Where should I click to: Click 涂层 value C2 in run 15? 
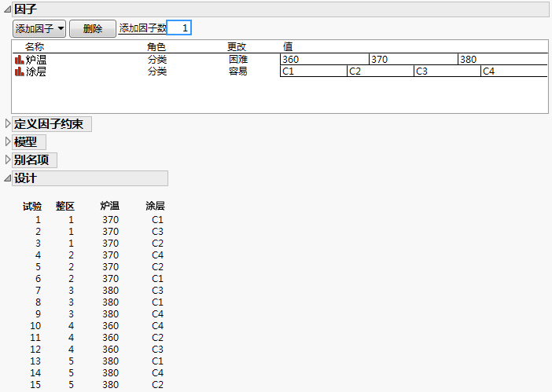point(157,385)
